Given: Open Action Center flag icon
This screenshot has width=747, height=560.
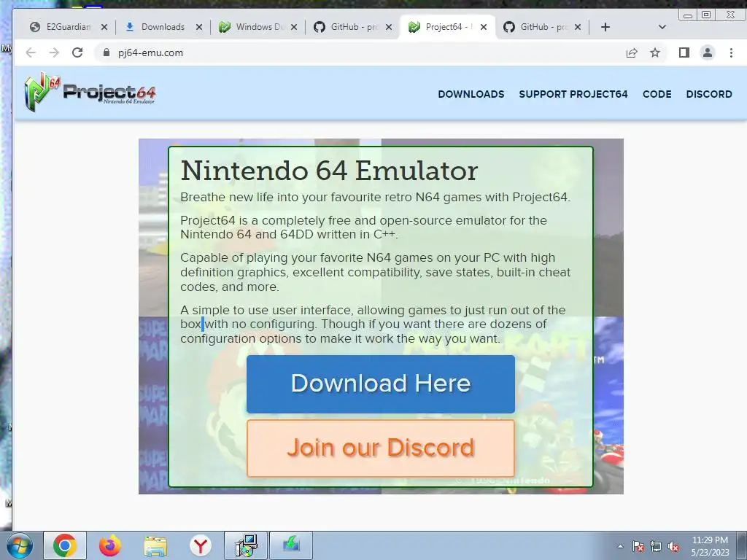Looking at the screenshot, I should [x=638, y=546].
